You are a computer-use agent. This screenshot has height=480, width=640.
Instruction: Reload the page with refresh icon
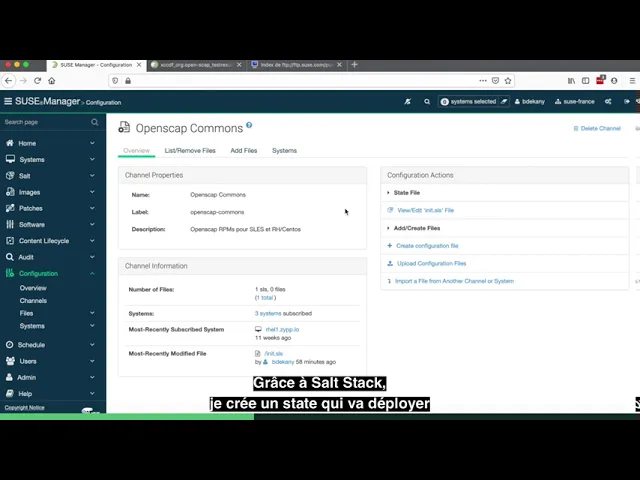tap(37, 81)
